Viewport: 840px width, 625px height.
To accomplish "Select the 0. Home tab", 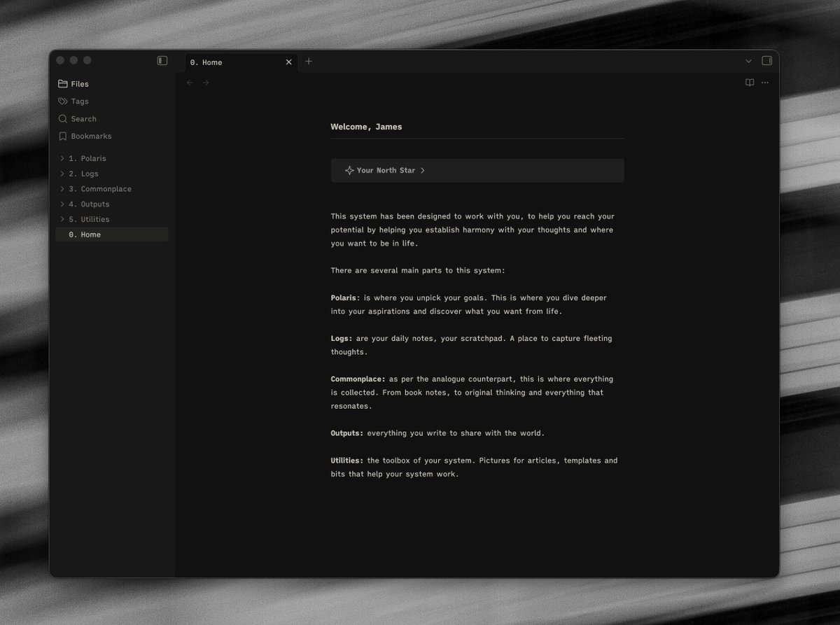I will tap(241, 62).
